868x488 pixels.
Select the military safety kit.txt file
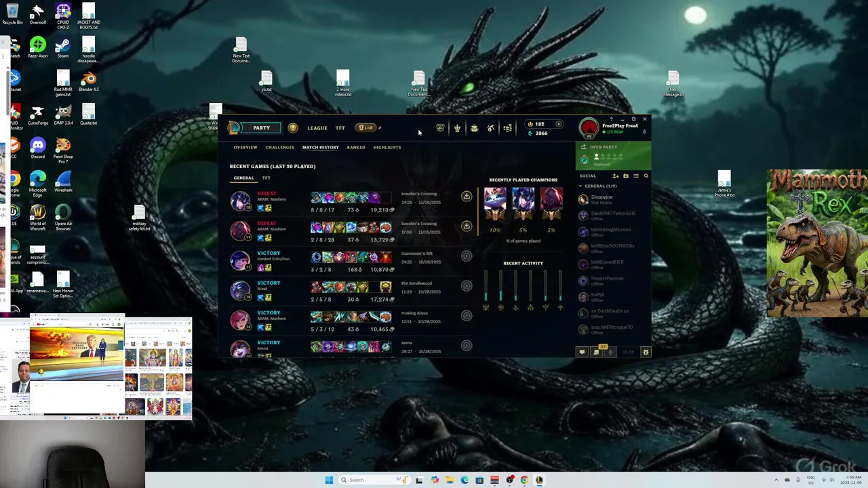click(x=140, y=218)
